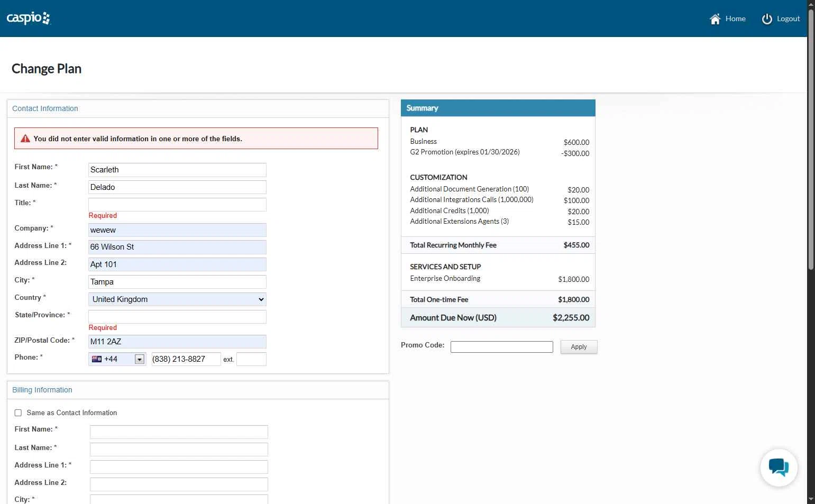The image size is (815, 504).
Task: Click the -$300.00 promotion discount amount
Action: click(x=575, y=153)
